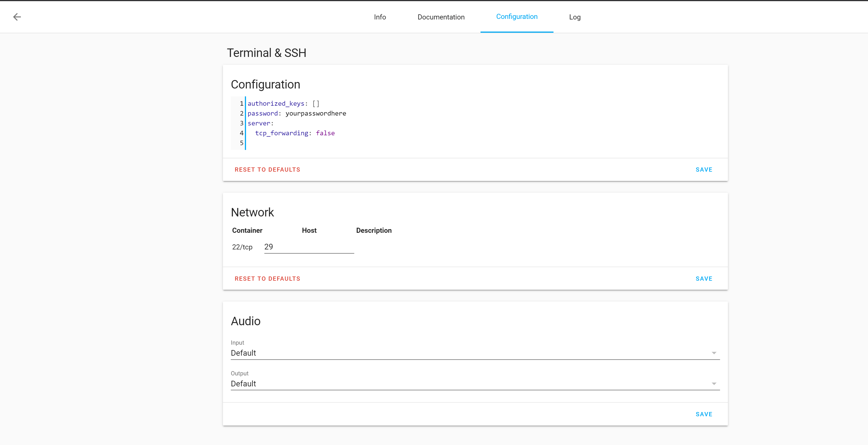
Task: Click the Network card heading
Action: (253, 212)
